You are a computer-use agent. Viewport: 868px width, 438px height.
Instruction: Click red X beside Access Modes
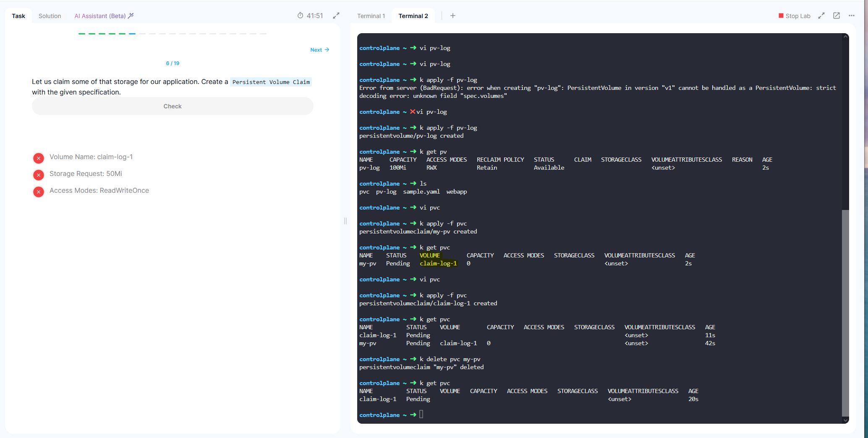39,192
